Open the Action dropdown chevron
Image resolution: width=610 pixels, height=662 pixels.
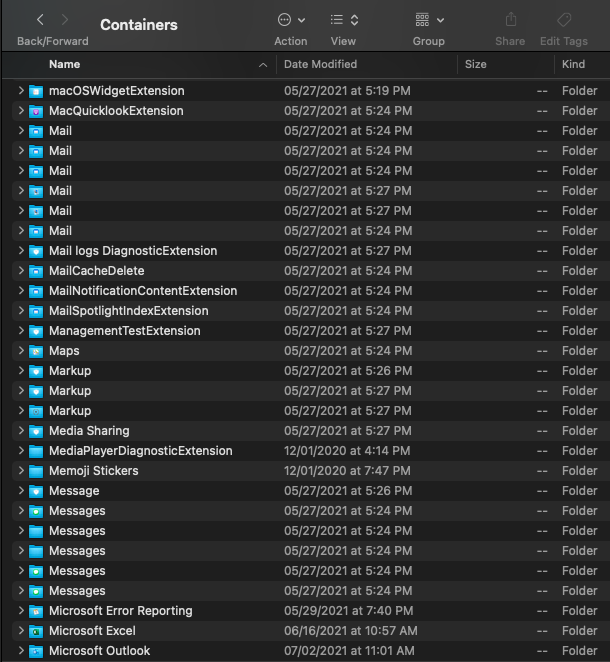301,20
